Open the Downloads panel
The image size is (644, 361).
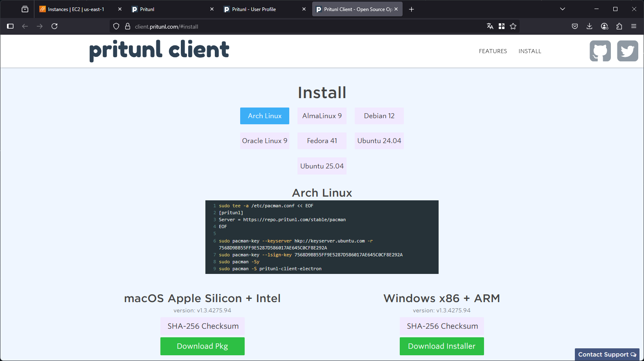[590, 26]
